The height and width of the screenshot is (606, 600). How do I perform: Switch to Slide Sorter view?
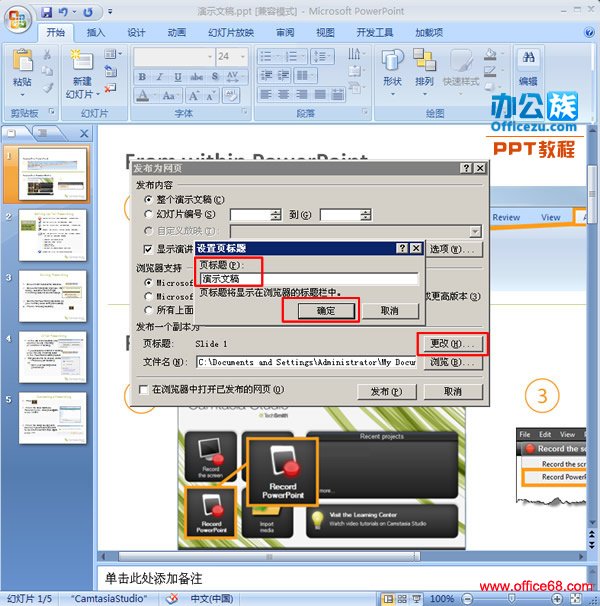pos(402,599)
